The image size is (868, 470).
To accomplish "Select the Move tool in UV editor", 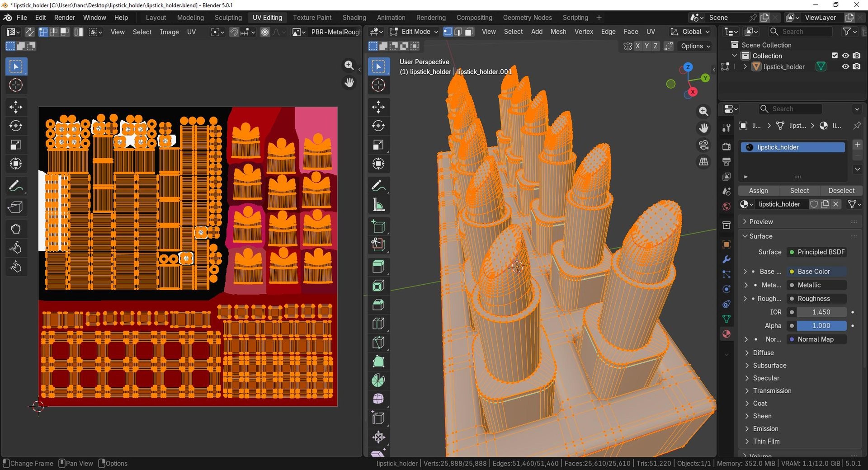I will 16,107.
